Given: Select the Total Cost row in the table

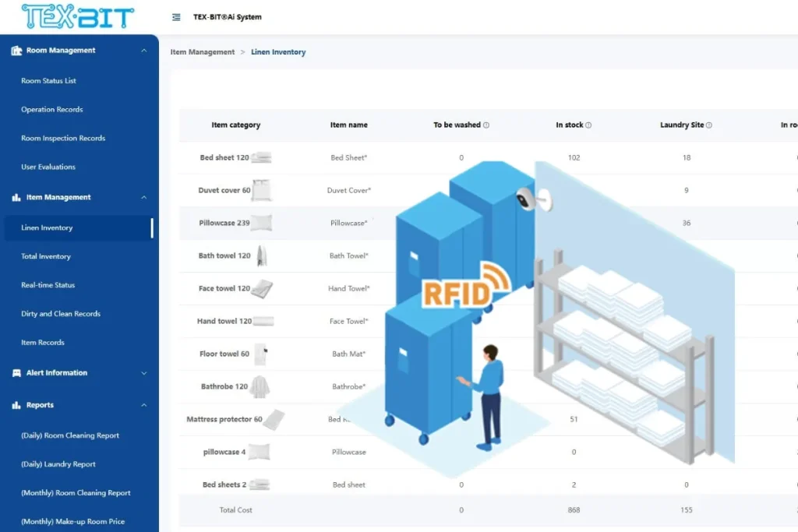Looking at the screenshot, I should [x=235, y=509].
